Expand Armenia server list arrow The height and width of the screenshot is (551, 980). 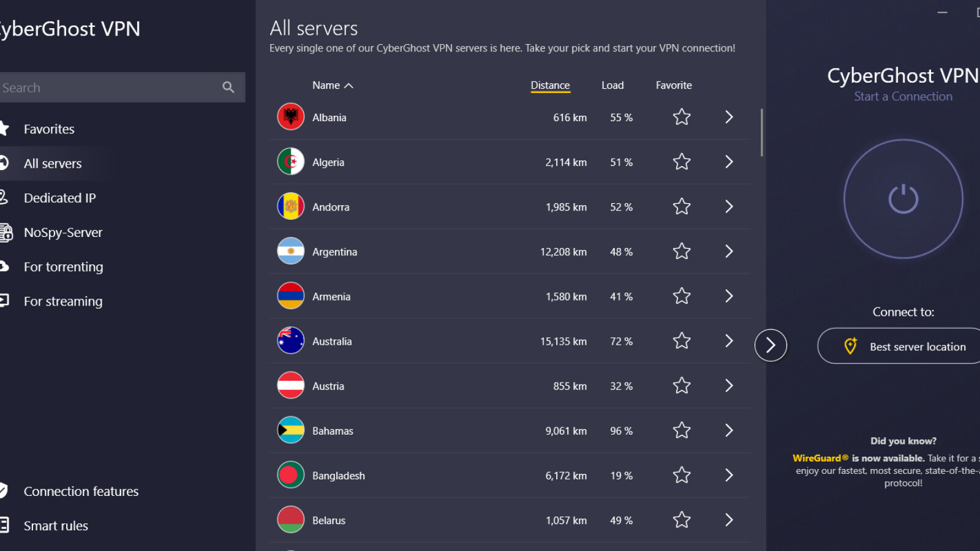click(x=729, y=296)
